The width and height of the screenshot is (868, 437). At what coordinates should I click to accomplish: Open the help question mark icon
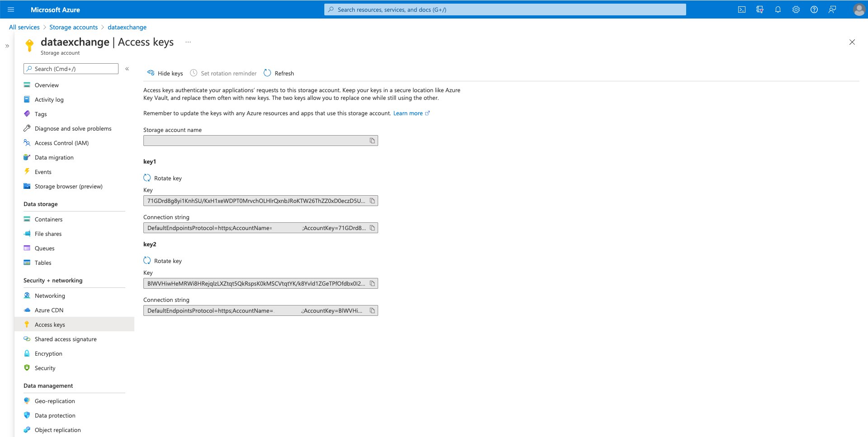tap(814, 9)
